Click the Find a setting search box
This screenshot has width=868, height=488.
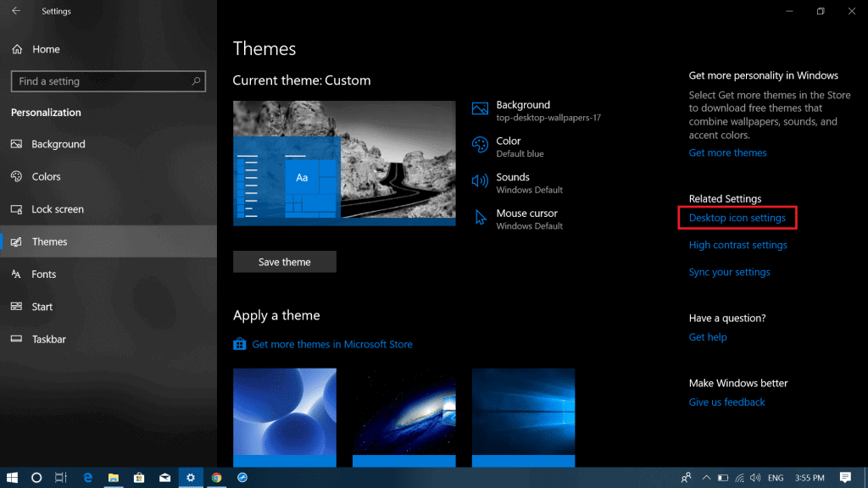click(108, 81)
